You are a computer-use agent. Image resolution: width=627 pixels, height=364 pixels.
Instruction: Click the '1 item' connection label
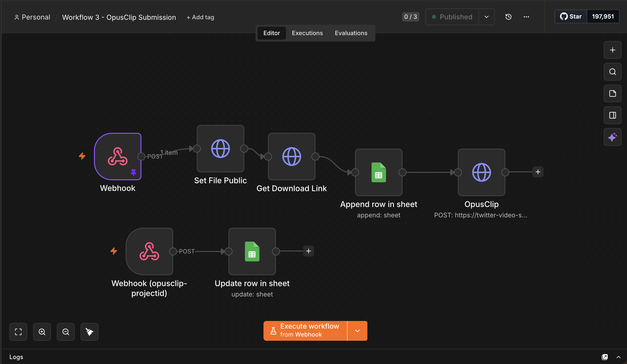[169, 153]
